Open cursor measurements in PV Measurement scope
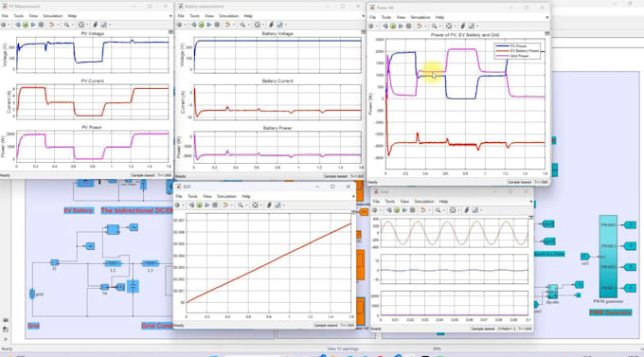This screenshot has height=357, width=644. (x=103, y=25)
